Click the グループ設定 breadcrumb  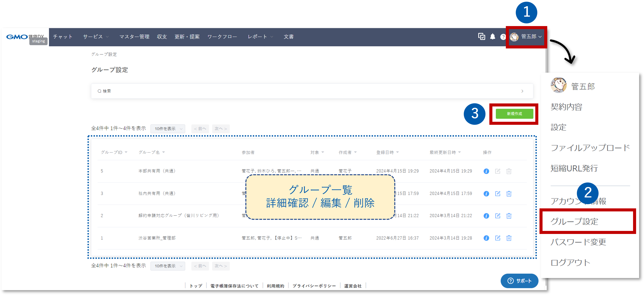tap(104, 54)
